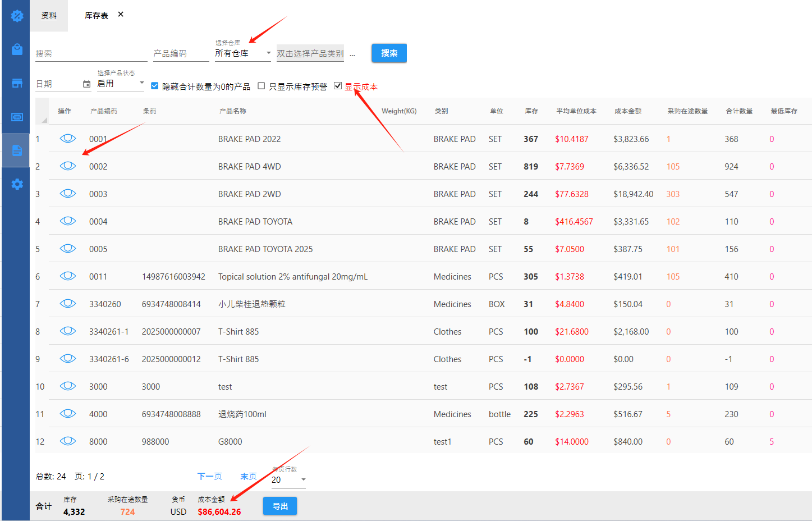This screenshot has height=521, width=812.
Task: Click the calendar icon in 日期 field
Action: [86, 84]
